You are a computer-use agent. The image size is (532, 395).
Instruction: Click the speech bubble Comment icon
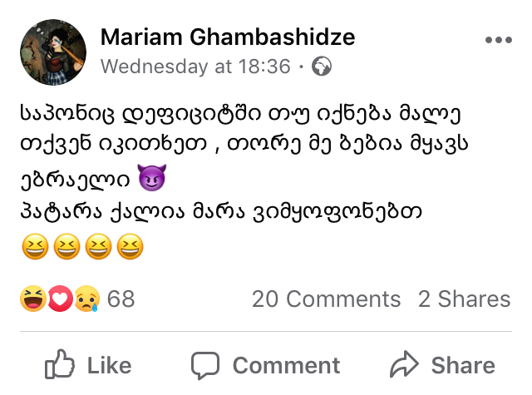click(x=205, y=365)
